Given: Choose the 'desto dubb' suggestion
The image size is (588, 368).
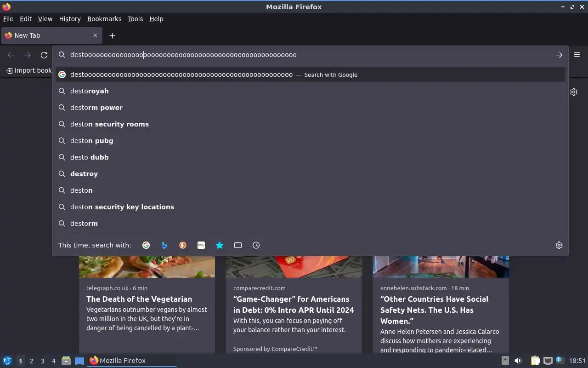Looking at the screenshot, I should tap(311, 157).
